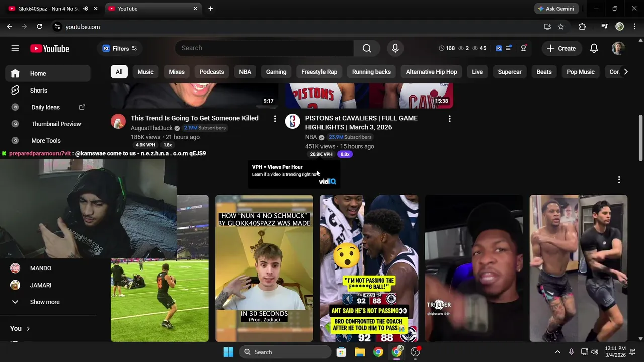This screenshot has height=362, width=644.
Task: Open NBA channel avatar
Action: (293, 121)
